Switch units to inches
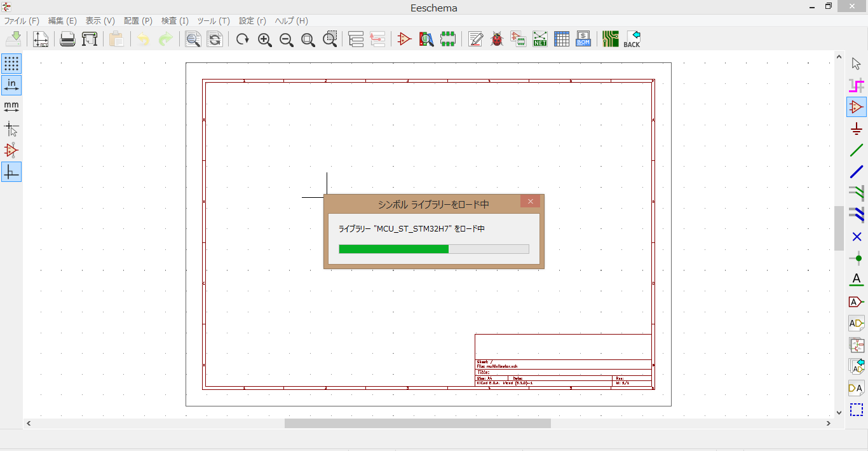Viewport: 868px width, 451px height. (11, 85)
